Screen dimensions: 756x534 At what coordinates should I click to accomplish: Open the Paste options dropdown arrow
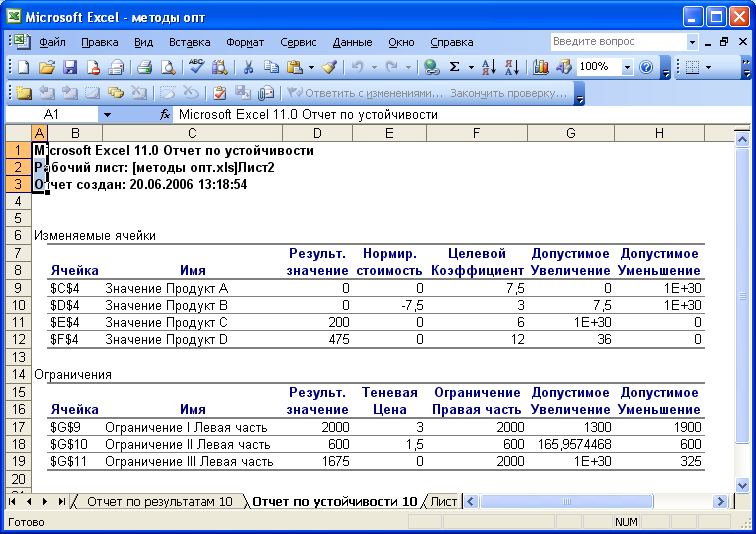pyautogui.click(x=311, y=67)
